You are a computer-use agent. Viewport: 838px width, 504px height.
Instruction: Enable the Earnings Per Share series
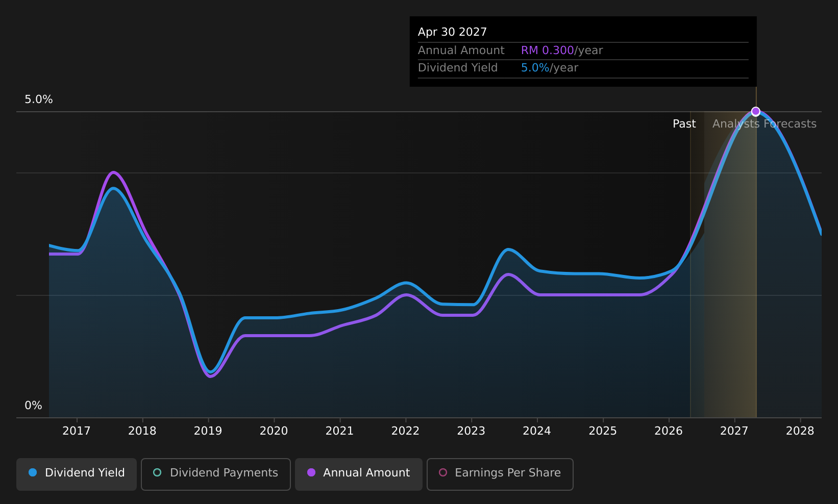point(500,474)
